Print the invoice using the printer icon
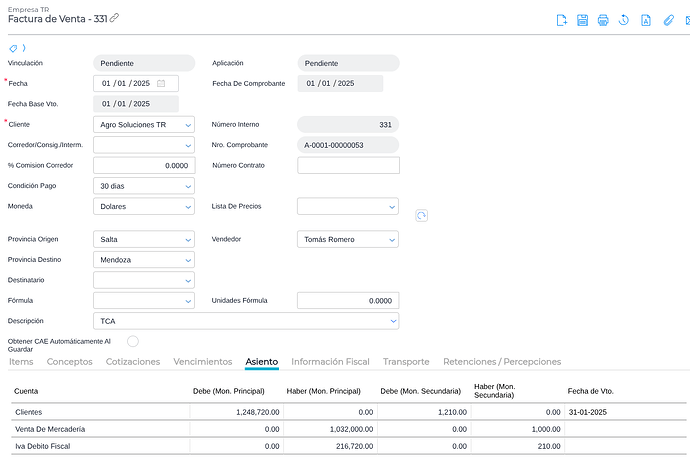The height and width of the screenshot is (463, 690). click(x=603, y=20)
